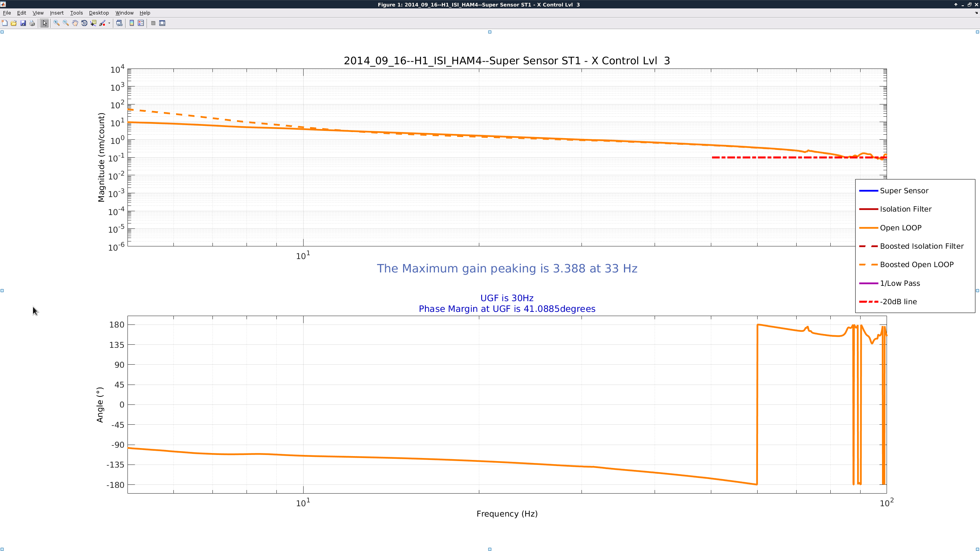Open the Tools menu
This screenshot has height=551, width=980.
(x=77, y=13)
